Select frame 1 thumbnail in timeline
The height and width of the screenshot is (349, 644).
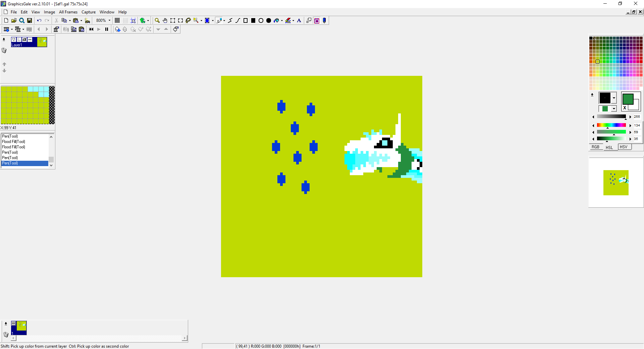[x=19, y=328]
